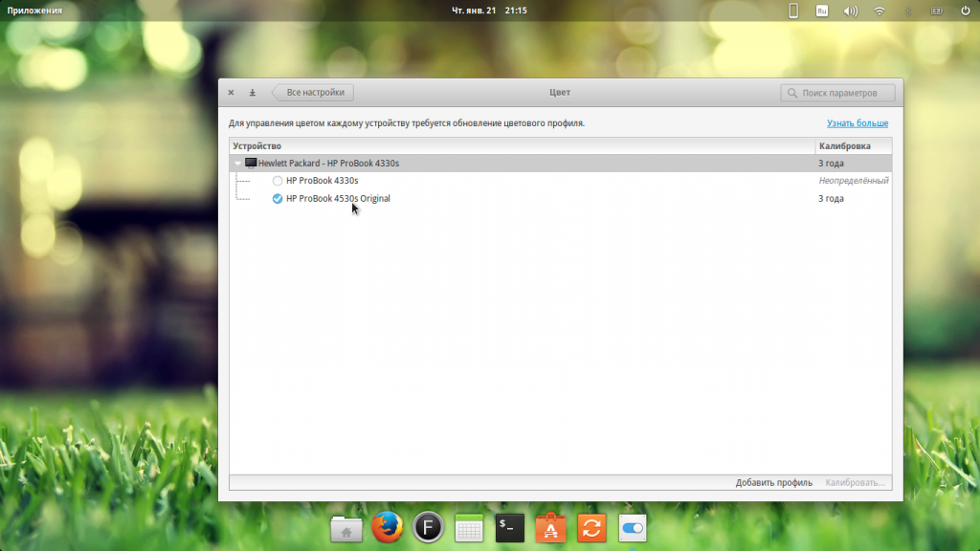Open the battery power indicator

(936, 11)
